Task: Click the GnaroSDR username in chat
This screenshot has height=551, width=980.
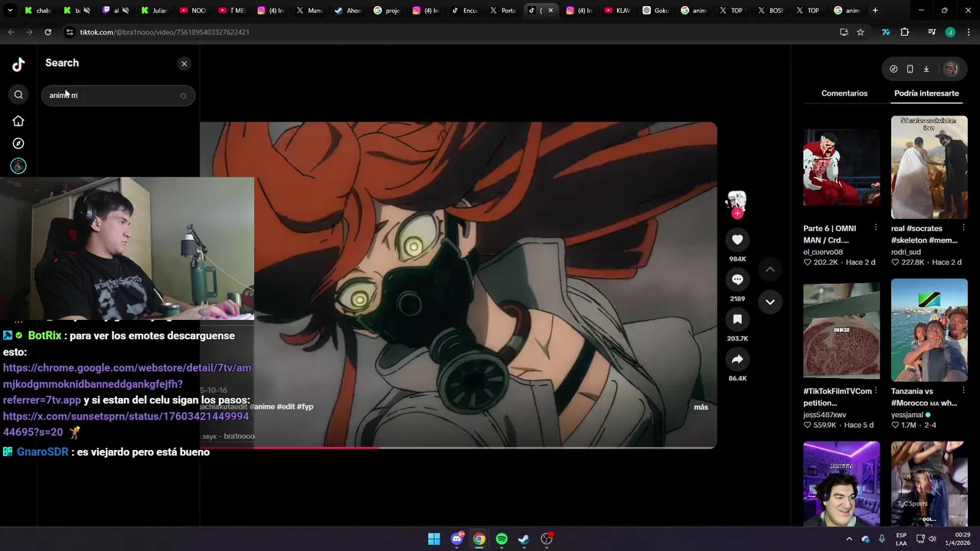Action: pos(43,452)
